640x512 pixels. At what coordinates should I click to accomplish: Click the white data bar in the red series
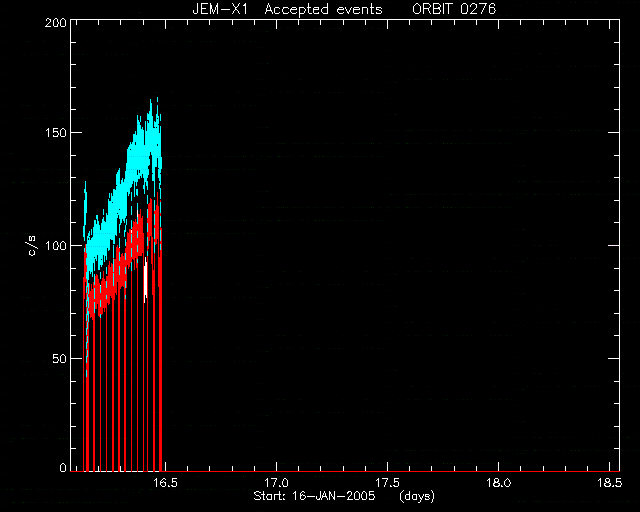click(145, 280)
